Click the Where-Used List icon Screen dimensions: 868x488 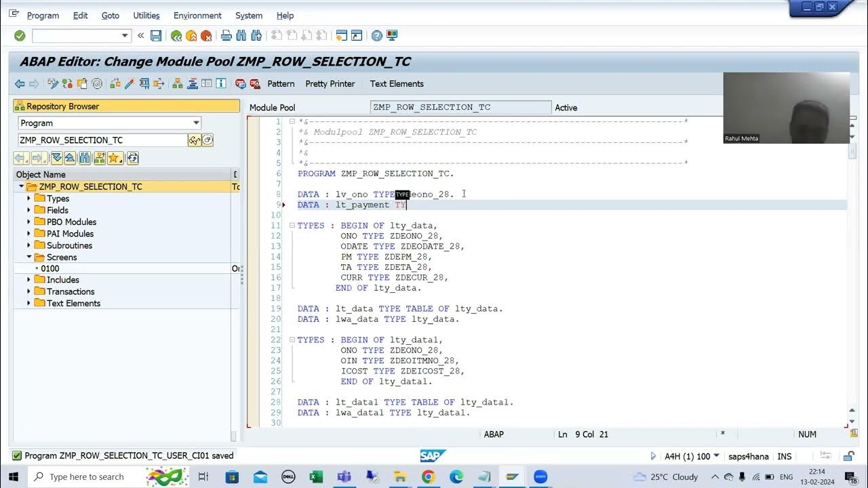159,83
